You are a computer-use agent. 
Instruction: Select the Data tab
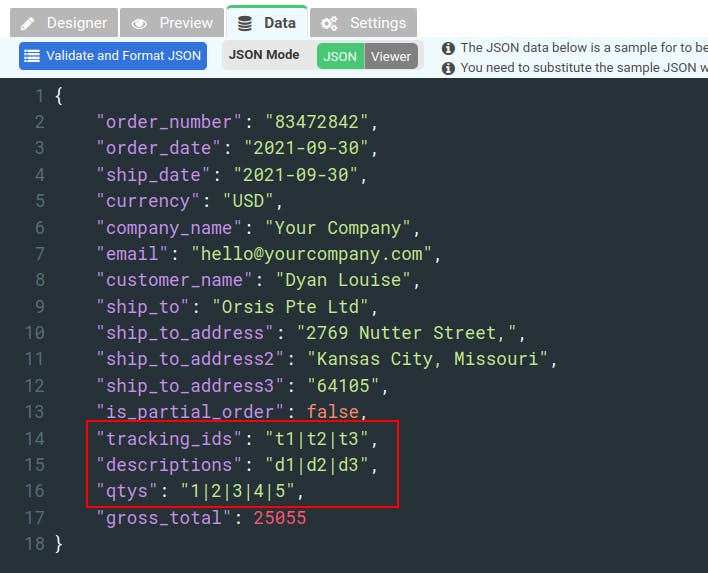point(267,22)
